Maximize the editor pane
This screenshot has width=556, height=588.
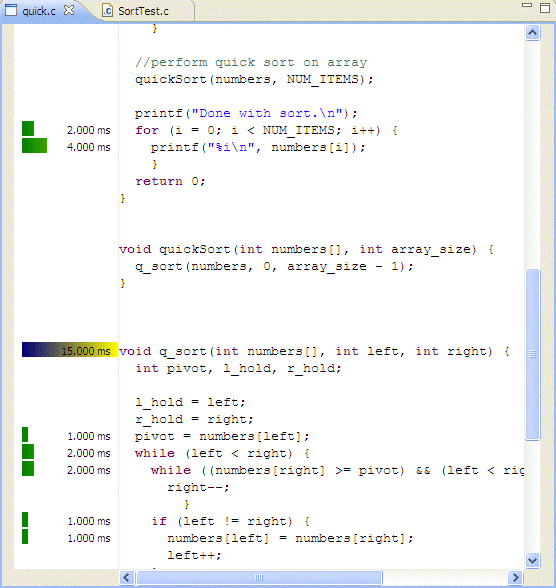point(545,8)
